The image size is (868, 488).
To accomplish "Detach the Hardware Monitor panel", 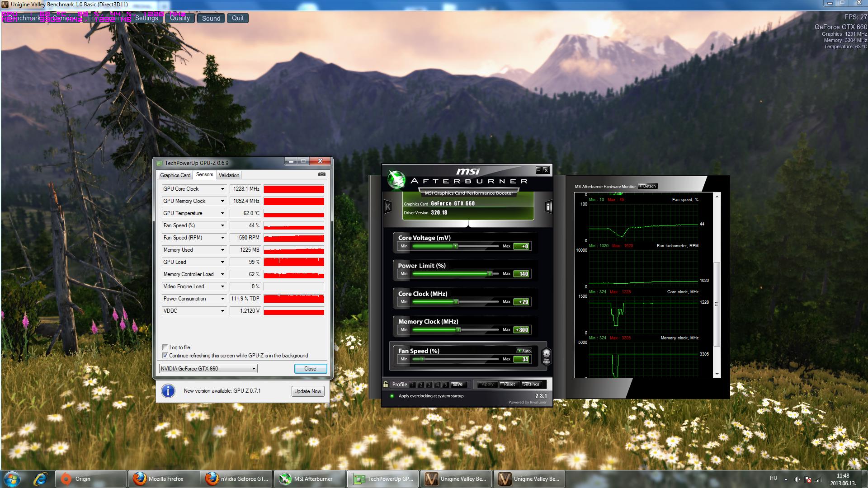I will 647,186.
